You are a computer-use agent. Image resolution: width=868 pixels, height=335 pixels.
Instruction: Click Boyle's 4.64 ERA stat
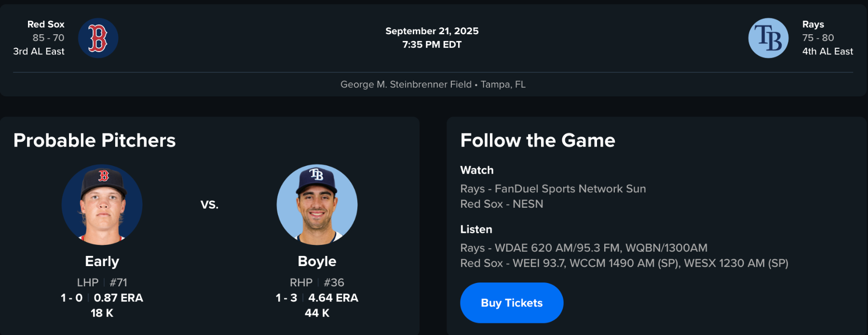pos(333,298)
